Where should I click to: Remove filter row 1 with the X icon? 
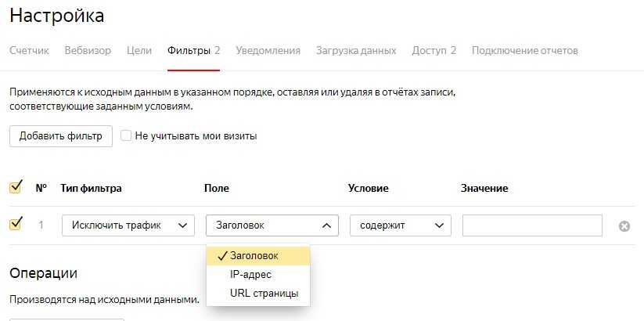(624, 226)
